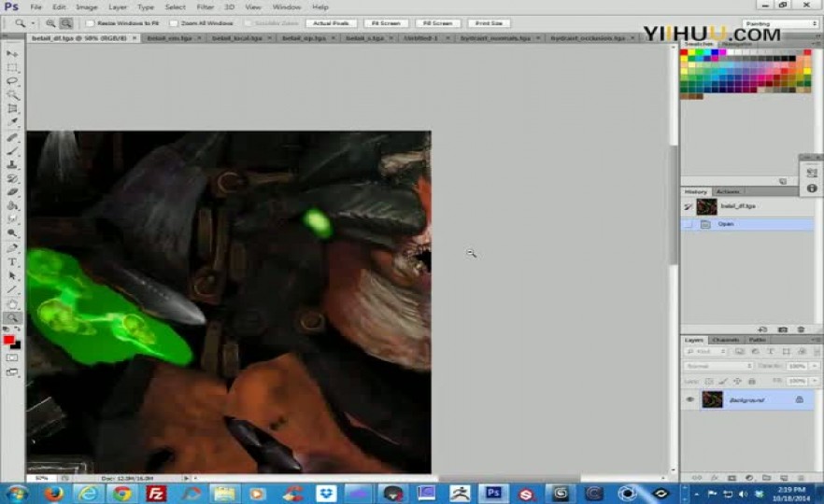Viewport: 824px width, 504px height.
Task: Select the Eraser tool
Action: pos(12,192)
